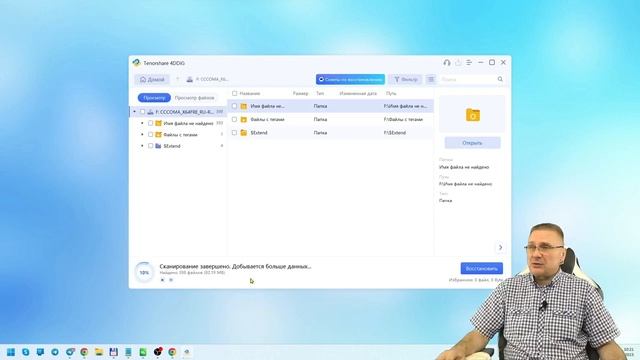Sort by 'Путь' column header

tap(391, 93)
